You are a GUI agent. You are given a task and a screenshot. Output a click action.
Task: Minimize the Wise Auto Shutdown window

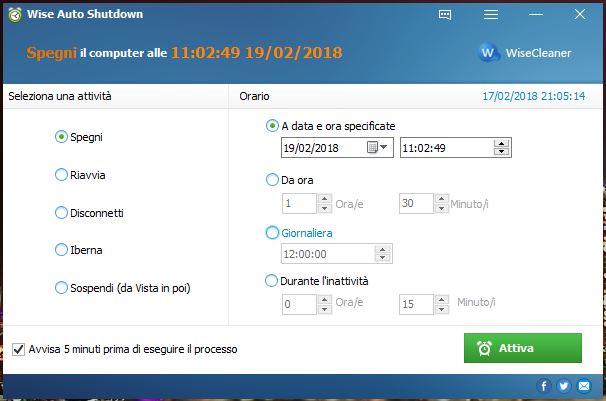[535, 15]
